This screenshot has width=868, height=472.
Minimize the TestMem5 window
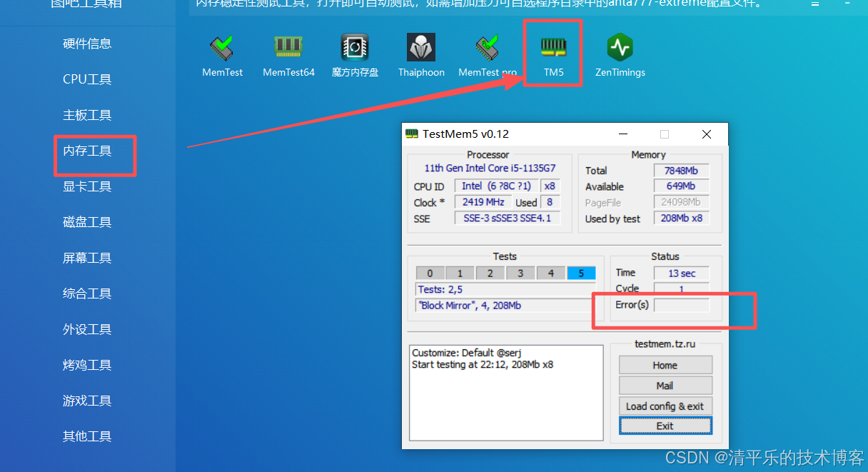(x=623, y=134)
